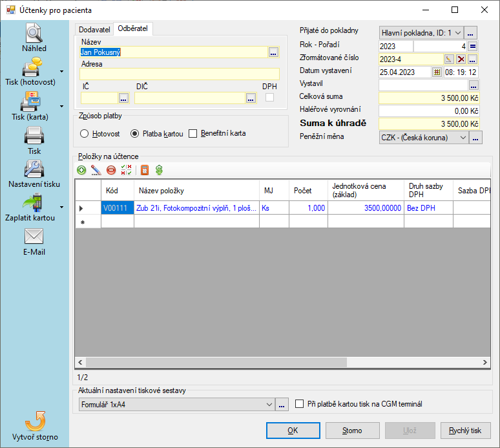The height and width of the screenshot is (448, 500).
Task: Click the Tisk printer icon
Action: [x=34, y=135]
